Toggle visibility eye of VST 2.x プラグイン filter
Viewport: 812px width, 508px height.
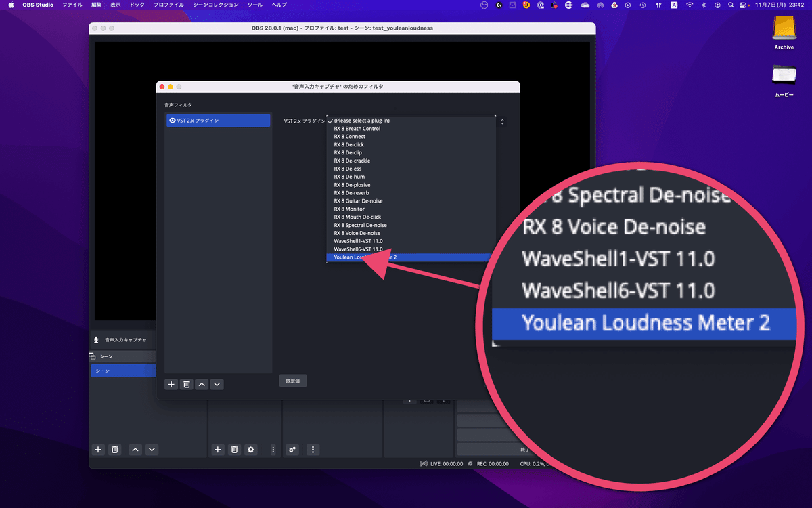click(x=173, y=121)
